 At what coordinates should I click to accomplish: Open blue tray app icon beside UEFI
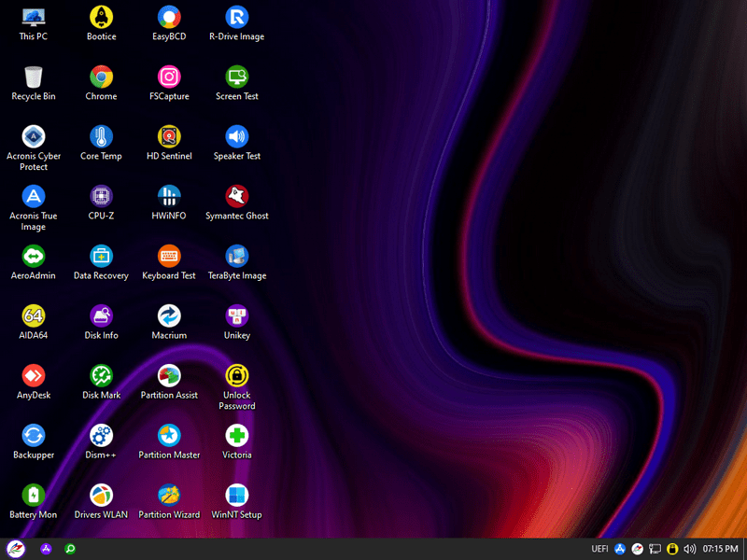620,549
